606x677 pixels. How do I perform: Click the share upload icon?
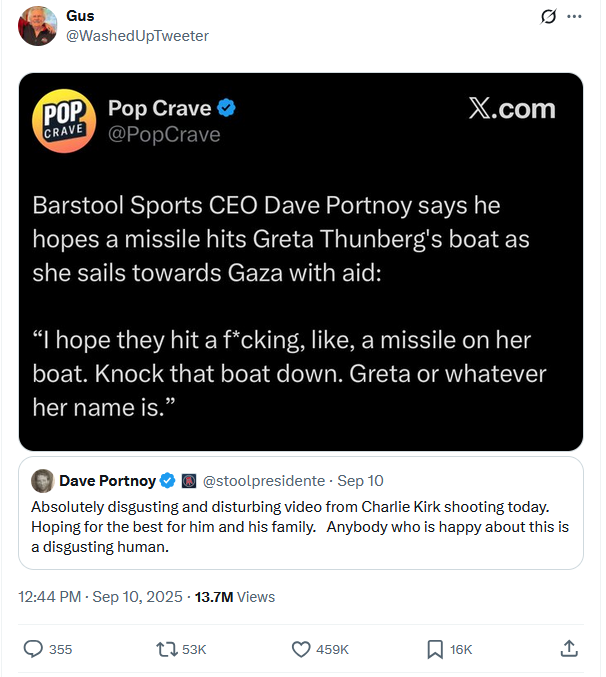tap(569, 649)
